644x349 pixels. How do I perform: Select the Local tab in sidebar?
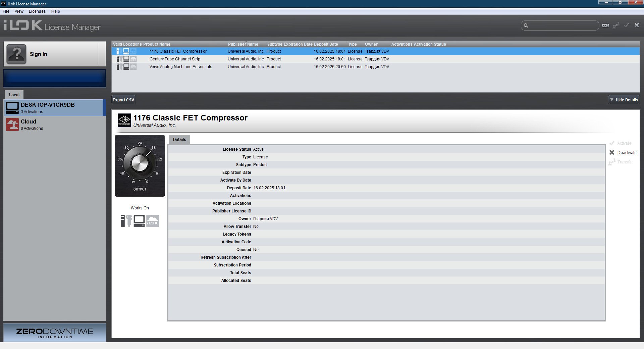click(x=14, y=95)
